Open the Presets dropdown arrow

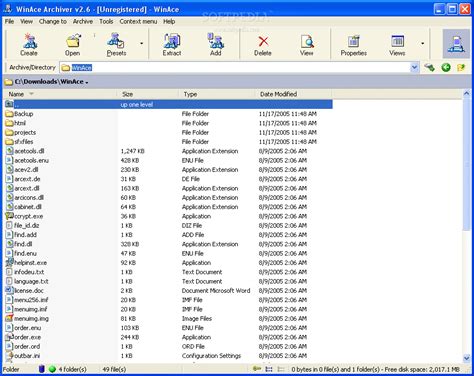[x=142, y=44]
